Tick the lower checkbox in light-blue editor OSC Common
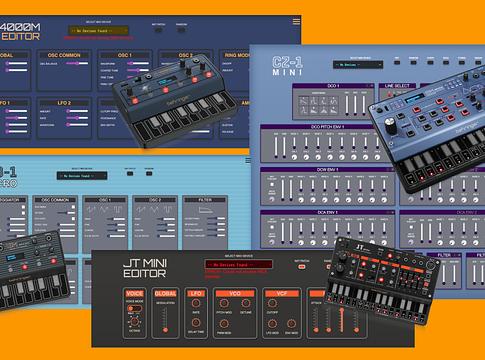The width and height of the screenshot is (485, 360). (x=73, y=219)
